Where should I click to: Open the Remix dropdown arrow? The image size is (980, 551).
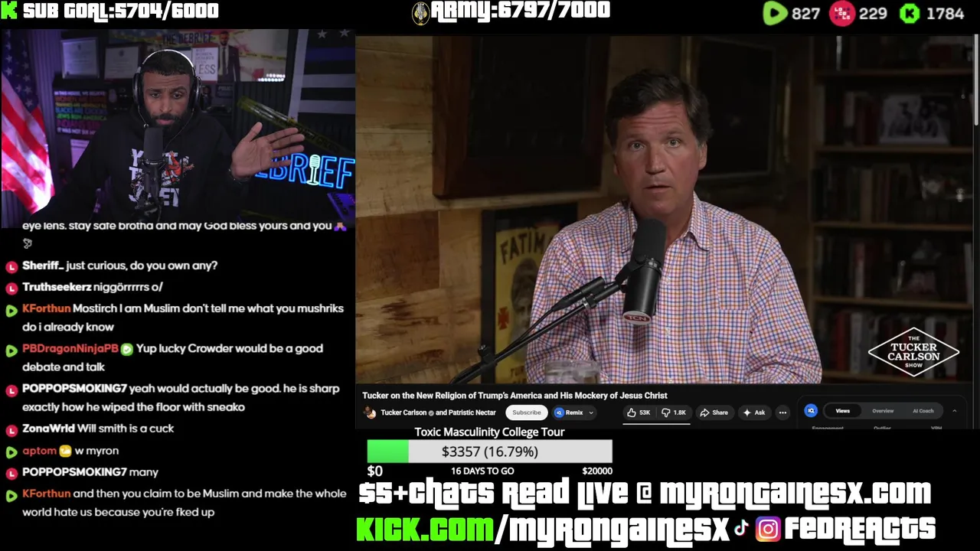pyautogui.click(x=591, y=412)
